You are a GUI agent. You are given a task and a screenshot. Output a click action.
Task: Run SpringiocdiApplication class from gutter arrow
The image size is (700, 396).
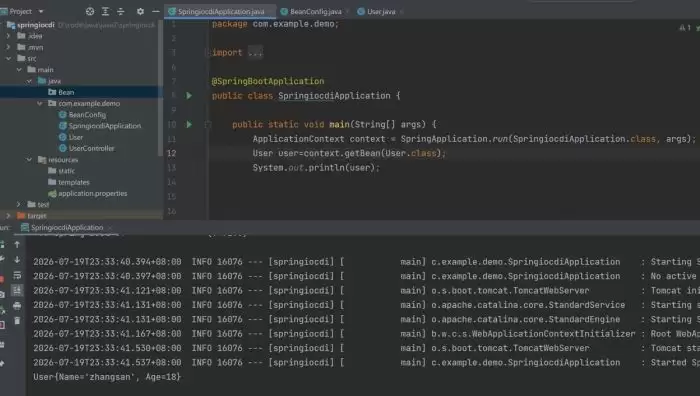(x=189, y=96)
